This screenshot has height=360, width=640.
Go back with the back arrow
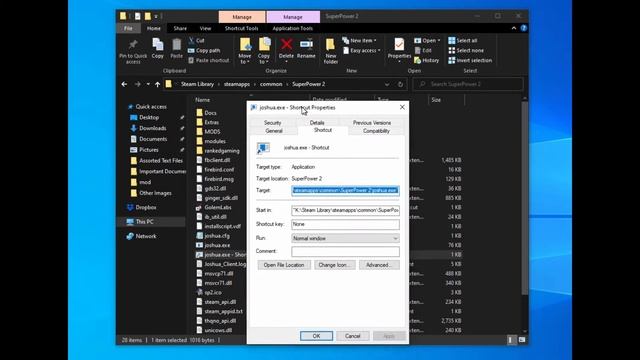coord(124,84)
